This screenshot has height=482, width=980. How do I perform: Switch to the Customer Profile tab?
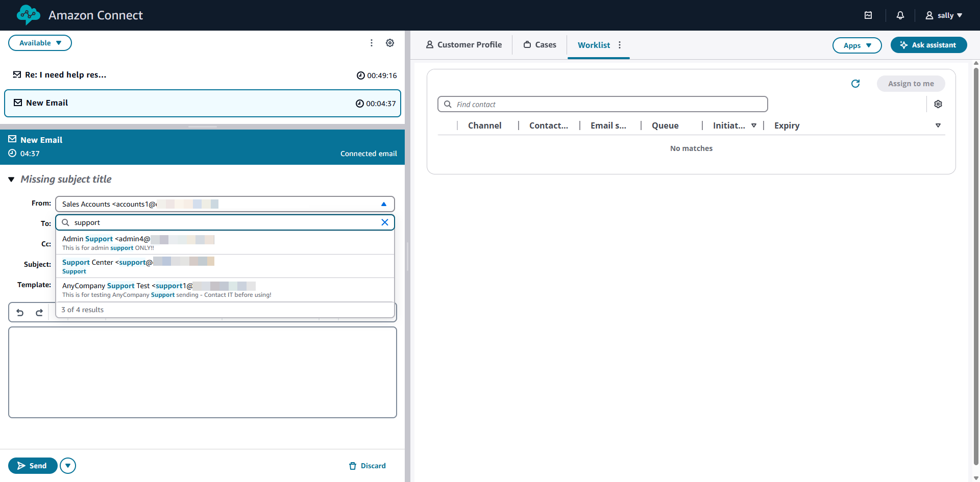pyautogui.click(x=463, y=44)
